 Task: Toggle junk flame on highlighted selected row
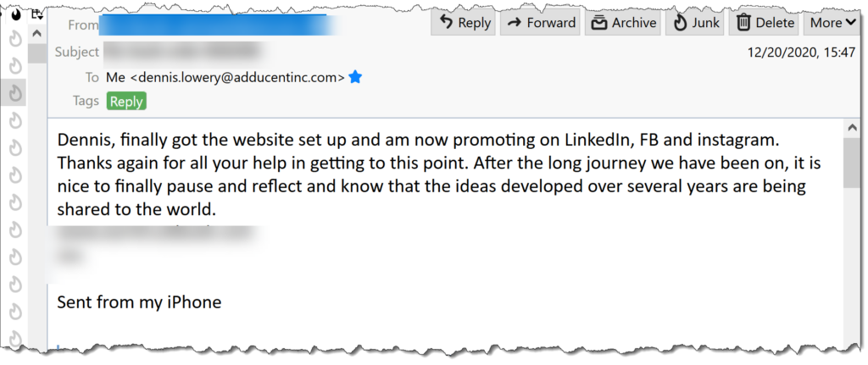tap(16, 93)
